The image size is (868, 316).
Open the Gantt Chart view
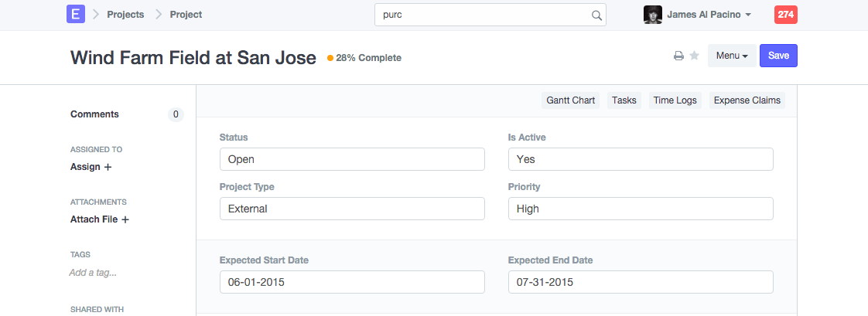coord(570,100)
